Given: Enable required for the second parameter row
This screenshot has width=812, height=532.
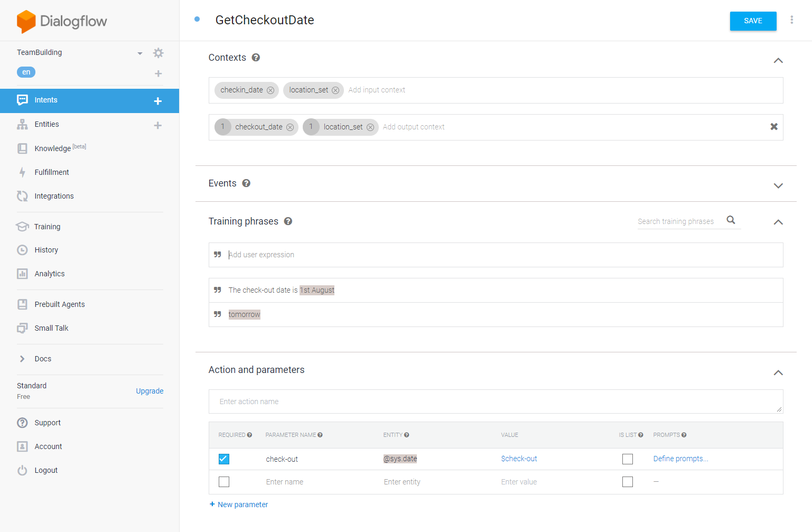Looking at the screenshot, I should [x=223, y=482].
